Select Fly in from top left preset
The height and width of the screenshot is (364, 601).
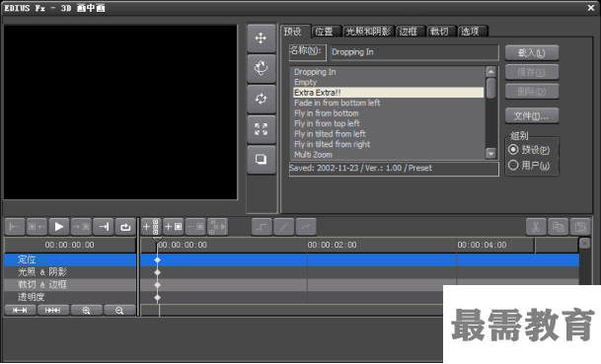(x=388, y=123)
